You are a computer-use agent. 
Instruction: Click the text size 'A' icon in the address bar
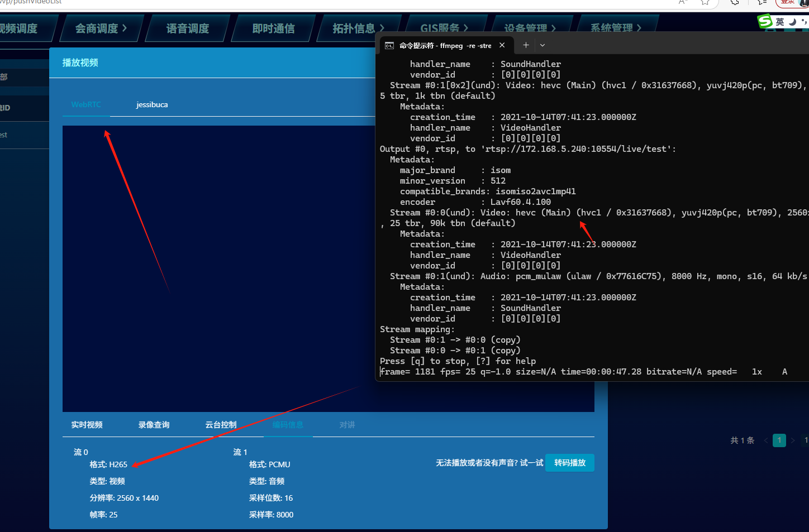pyautogui.click(x=682, y=3)
